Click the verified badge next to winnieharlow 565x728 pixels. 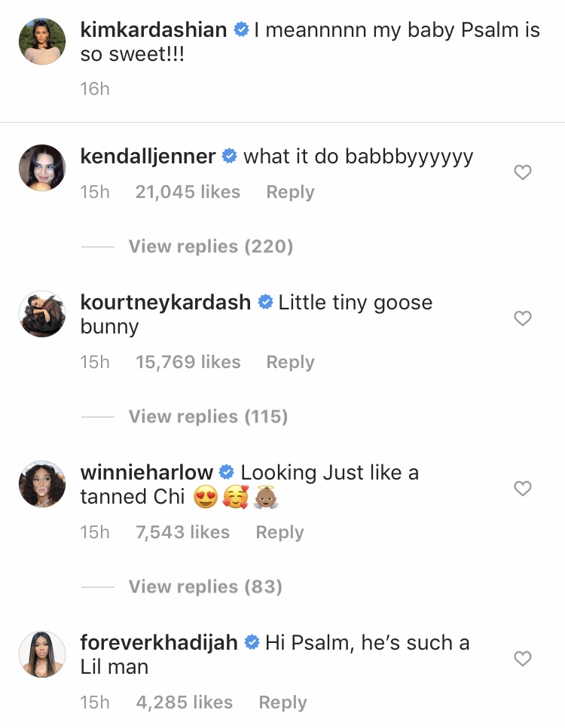(x=224, y=472)
